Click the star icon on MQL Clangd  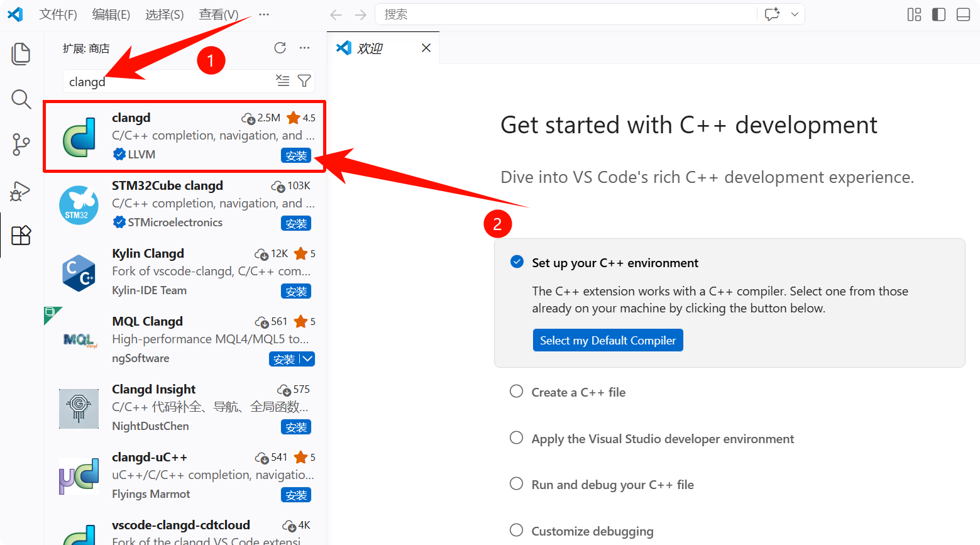click(x=300, y=321)
